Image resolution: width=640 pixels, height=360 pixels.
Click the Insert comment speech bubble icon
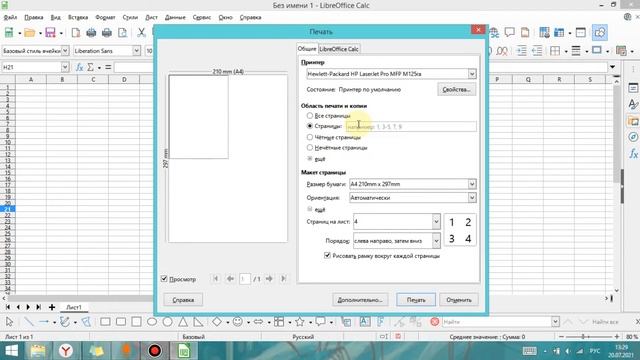[509, 32]
